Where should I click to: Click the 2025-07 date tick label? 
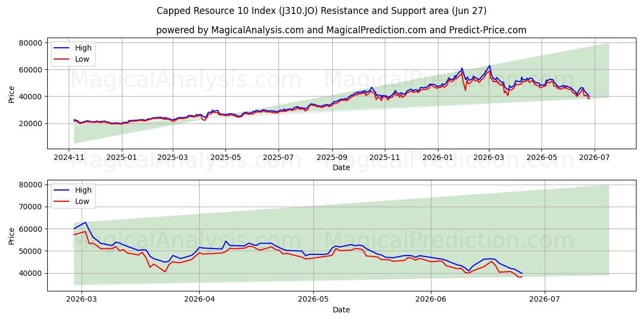point(278,158)
